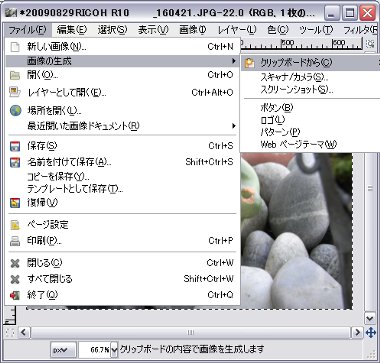Choose 保存(S) from the File menu
The image size is (380, 363).
pos(122,146)
